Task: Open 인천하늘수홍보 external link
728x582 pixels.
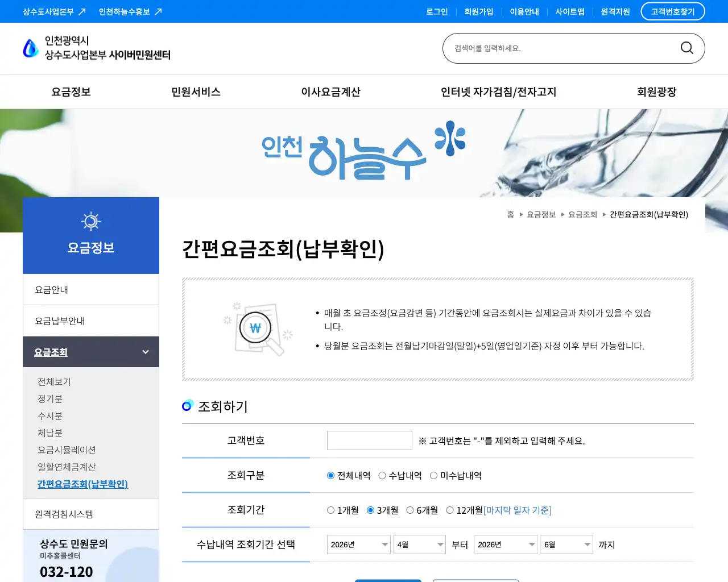Action: pyautogui.click(x=130, y=11)
